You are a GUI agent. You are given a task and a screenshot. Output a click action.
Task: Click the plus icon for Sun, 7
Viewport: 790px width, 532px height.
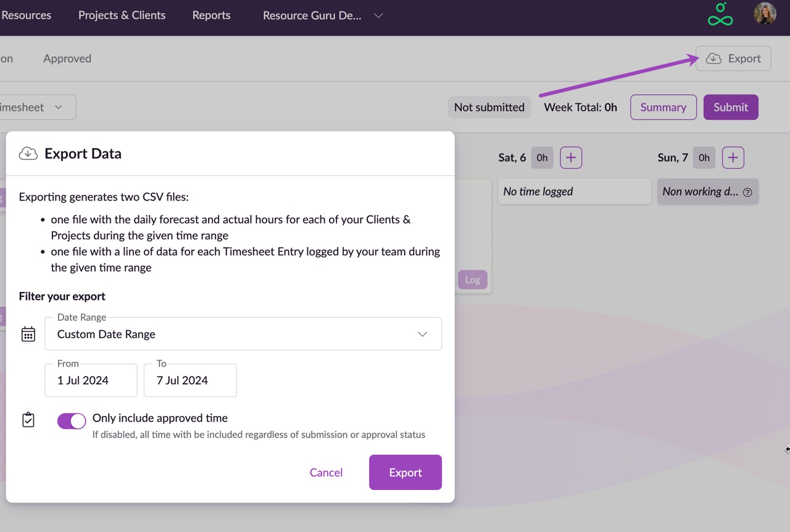point(733,157)
